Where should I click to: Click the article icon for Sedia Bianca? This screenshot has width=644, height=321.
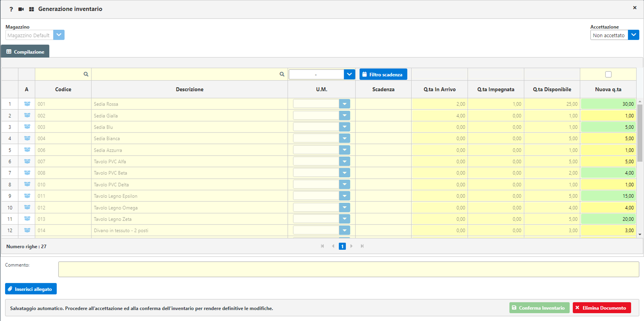coord(27,138)
